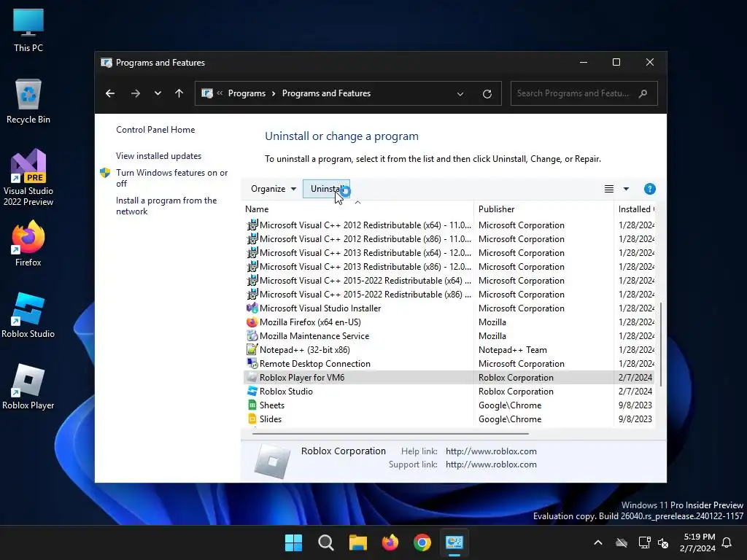Select Microsoft Visual C++ 2015-2022 Redistributable (x86)

click(x=449, y=295)
